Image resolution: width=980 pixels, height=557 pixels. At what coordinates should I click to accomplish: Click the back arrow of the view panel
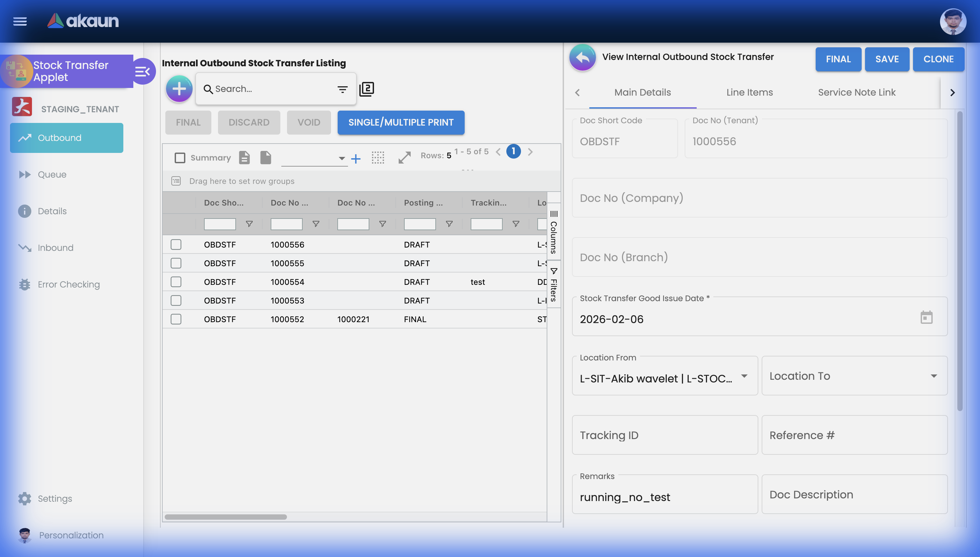click(582, 58)
